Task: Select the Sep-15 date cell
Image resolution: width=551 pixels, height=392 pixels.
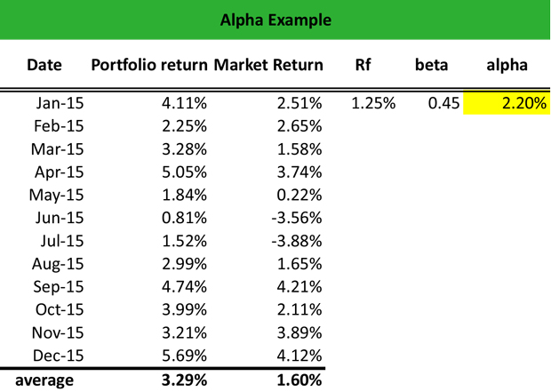Action: (x=59, y=287)
